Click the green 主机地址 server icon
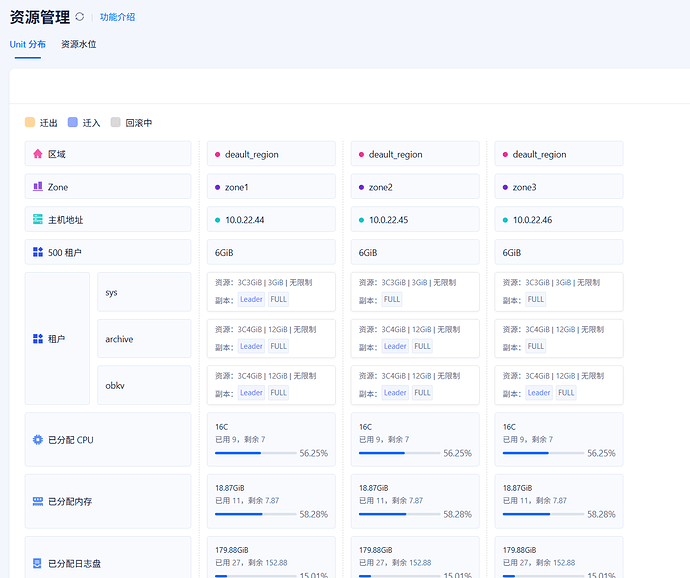The height and width of the screenshot is (578, 690). point(38,220)
